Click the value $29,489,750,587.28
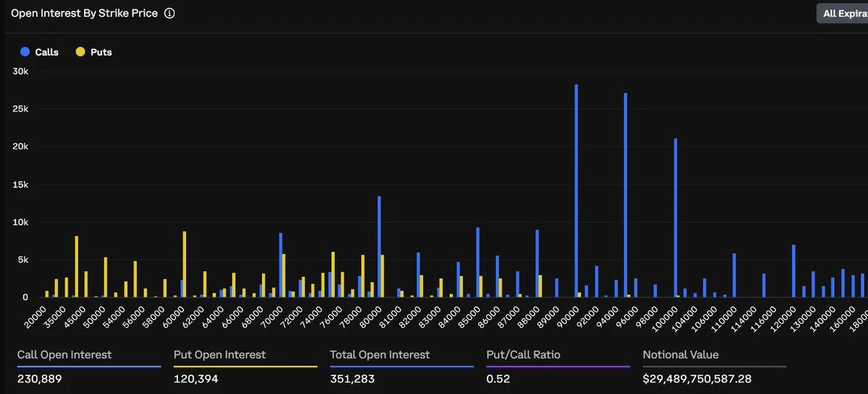Viewport: 868px width, 394px height. [696, 379]
